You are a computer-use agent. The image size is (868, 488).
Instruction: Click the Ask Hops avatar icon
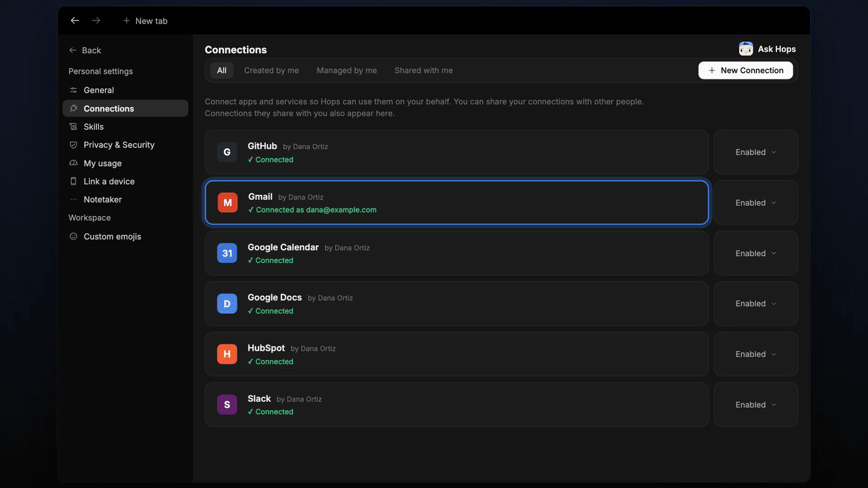click(746, 49)
